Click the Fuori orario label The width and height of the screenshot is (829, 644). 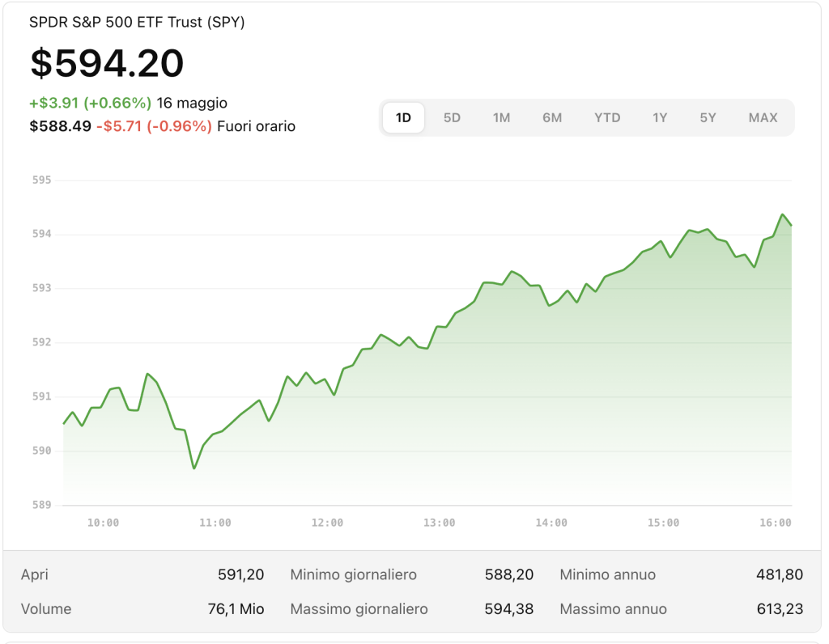[257, 126]
